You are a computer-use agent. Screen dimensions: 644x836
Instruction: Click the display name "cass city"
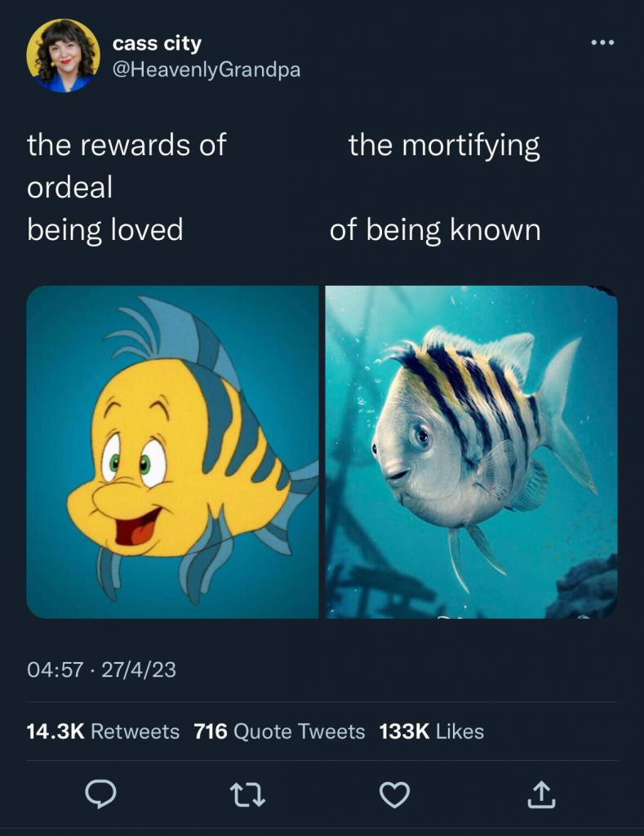[157, 43]
